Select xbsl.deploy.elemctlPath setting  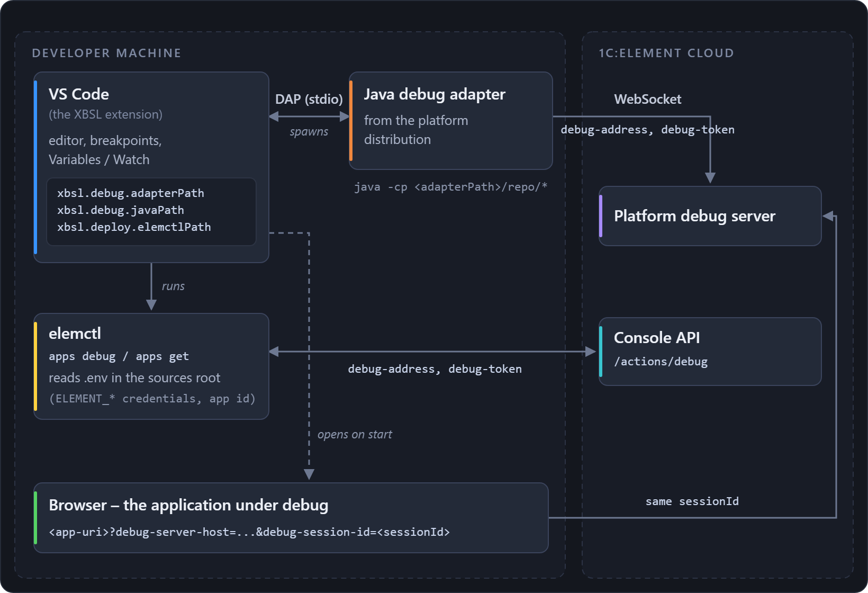coord(134,227)
